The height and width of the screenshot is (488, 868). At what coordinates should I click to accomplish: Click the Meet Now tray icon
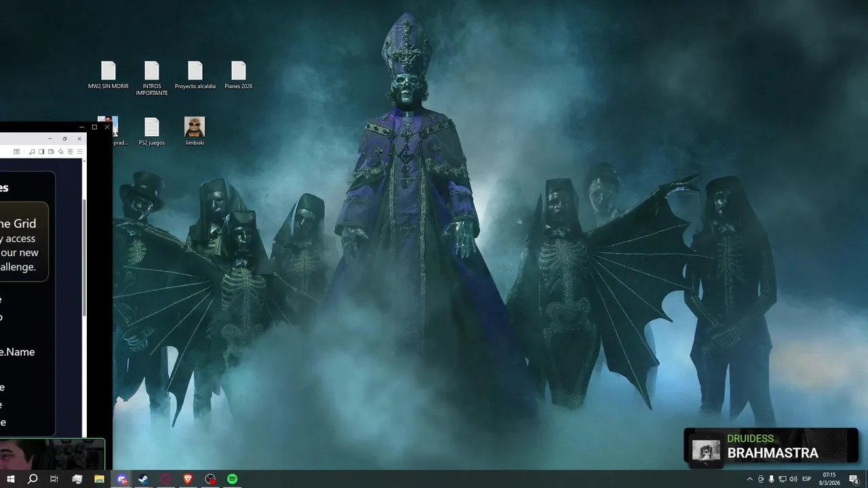(761, 479)
